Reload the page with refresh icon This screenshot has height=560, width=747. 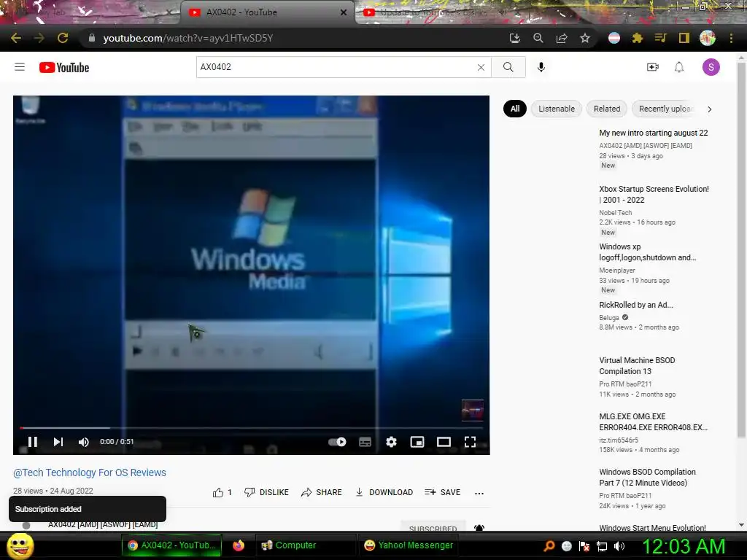63,38
